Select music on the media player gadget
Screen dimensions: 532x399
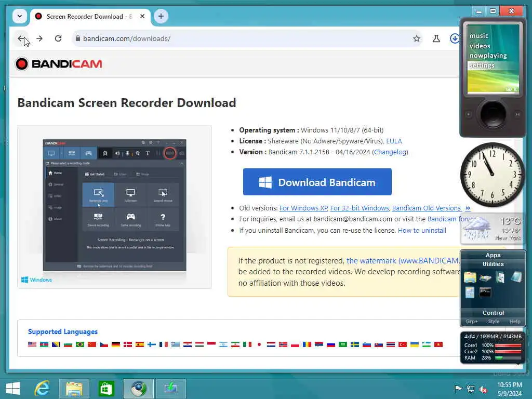[478, 36]
